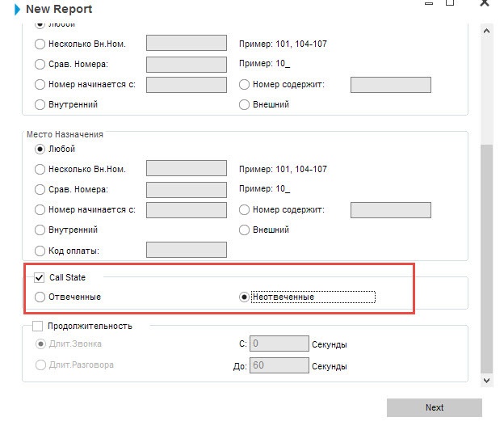Enable the Продолжительность checkbox
504x430 pixels.
37,326
